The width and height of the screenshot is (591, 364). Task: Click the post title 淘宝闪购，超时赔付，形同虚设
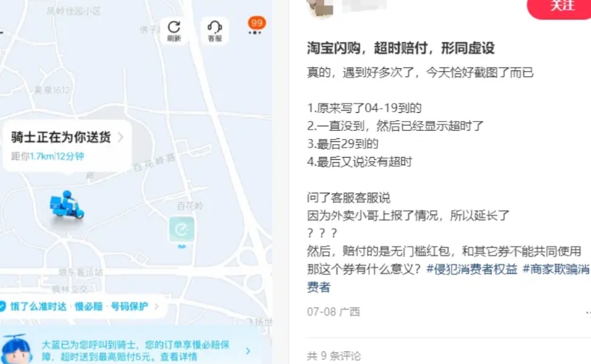click(x=400, y=48)
